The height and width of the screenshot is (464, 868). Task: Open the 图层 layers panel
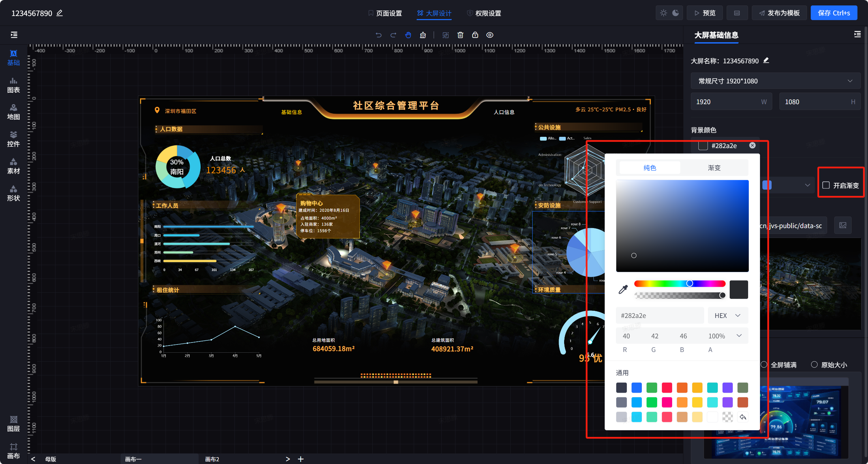[x=13, y=424]
